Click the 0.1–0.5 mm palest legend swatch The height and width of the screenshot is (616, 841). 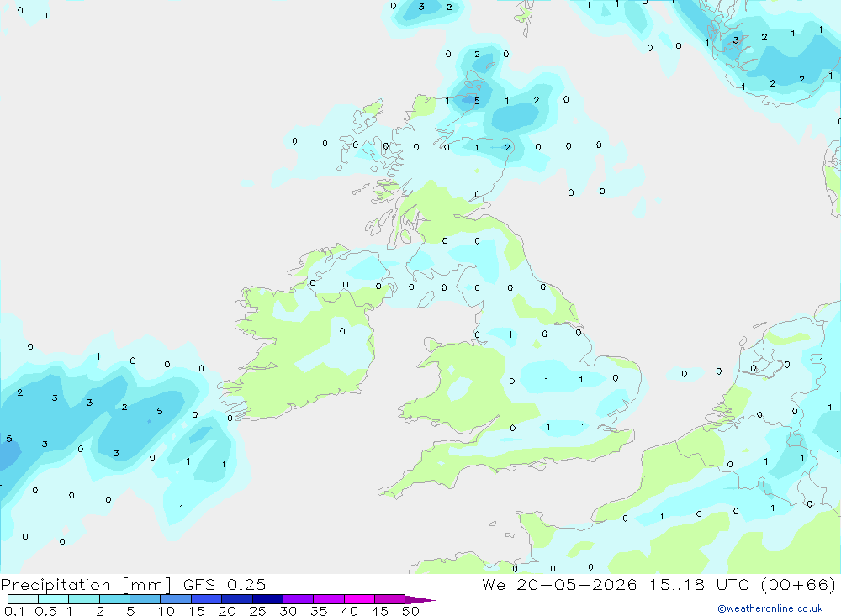click(23, 599)
